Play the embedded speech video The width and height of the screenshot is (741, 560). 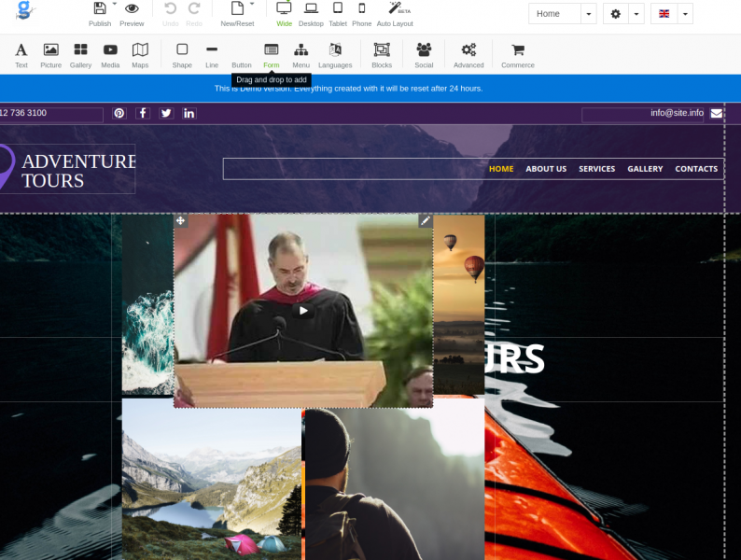303,311
